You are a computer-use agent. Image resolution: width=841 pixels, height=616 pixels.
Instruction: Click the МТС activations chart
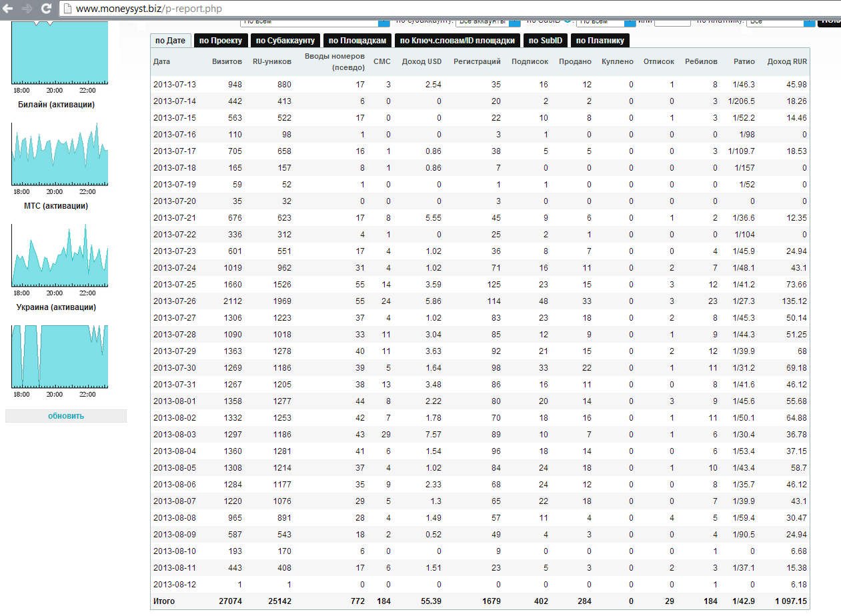click(x=59, y=256)
